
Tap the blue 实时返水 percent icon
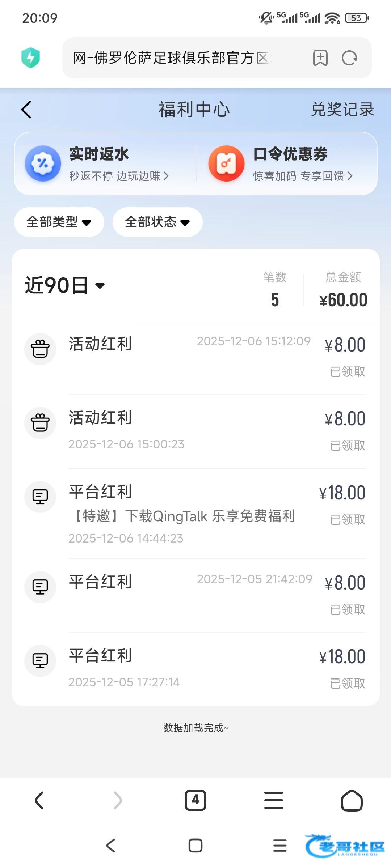[43, 163]
